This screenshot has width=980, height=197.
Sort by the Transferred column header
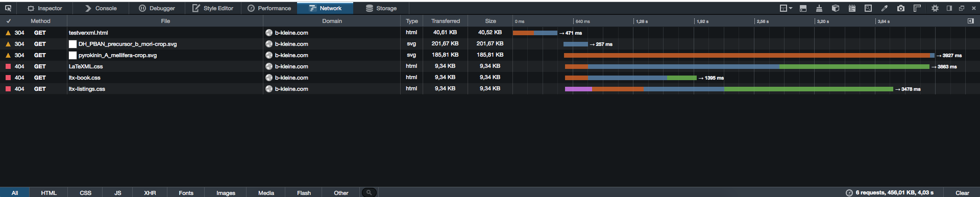tap(445, 21)
